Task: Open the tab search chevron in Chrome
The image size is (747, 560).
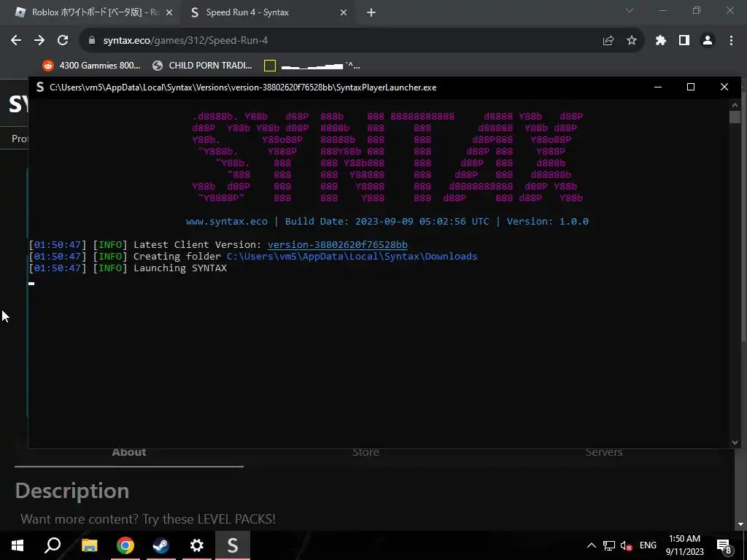Action: tap(630, 10)
